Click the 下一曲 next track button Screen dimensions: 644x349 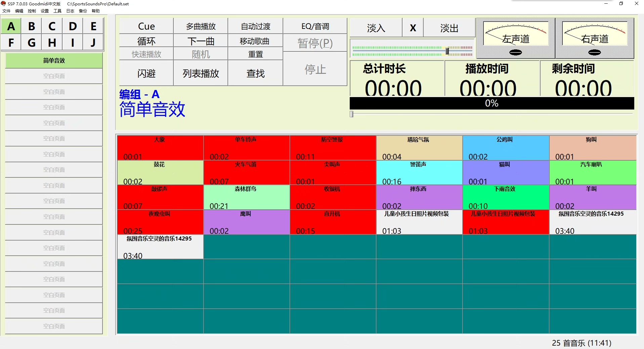pyautogui.click(x=201, y=41)
